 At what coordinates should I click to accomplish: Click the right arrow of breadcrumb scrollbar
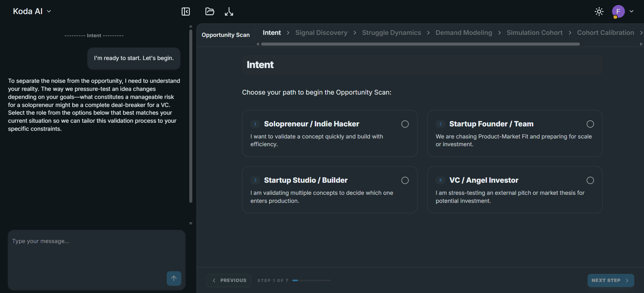[x=641, y=44]
